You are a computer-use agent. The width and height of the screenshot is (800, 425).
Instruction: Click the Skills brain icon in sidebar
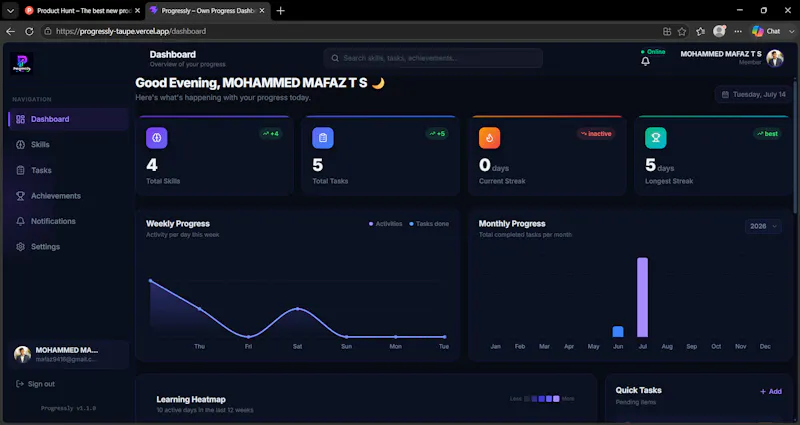20,144
